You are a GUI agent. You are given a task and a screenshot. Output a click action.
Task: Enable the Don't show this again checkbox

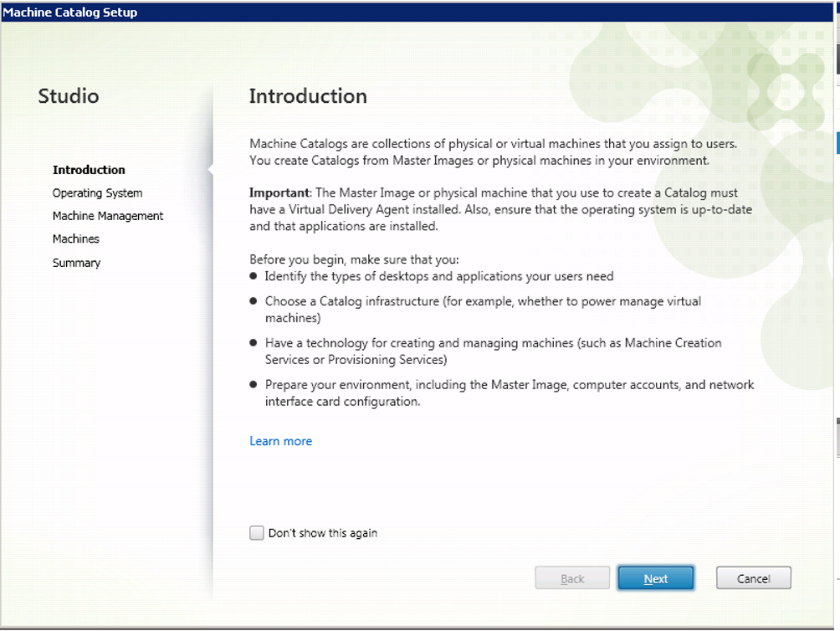pos(257,533)
